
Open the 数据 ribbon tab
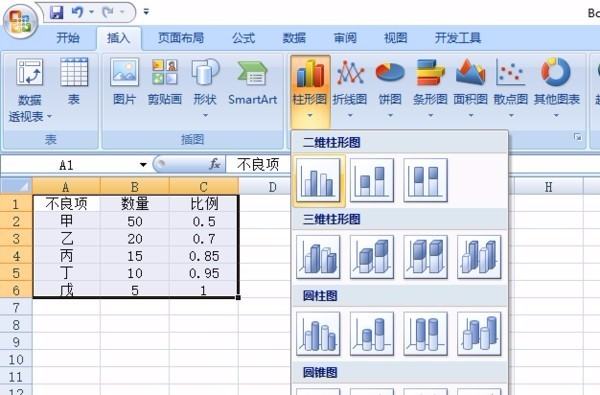point(294,38)
